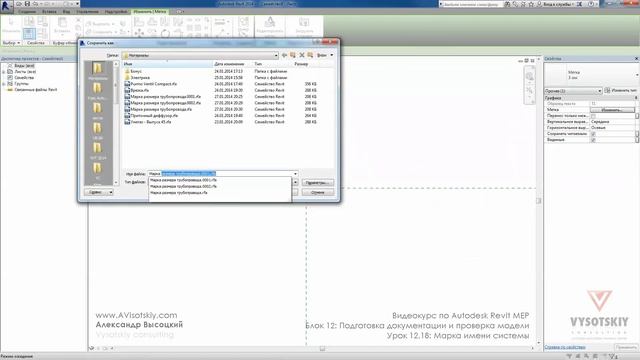Open the Вид ribbon tab

(66, 12)
